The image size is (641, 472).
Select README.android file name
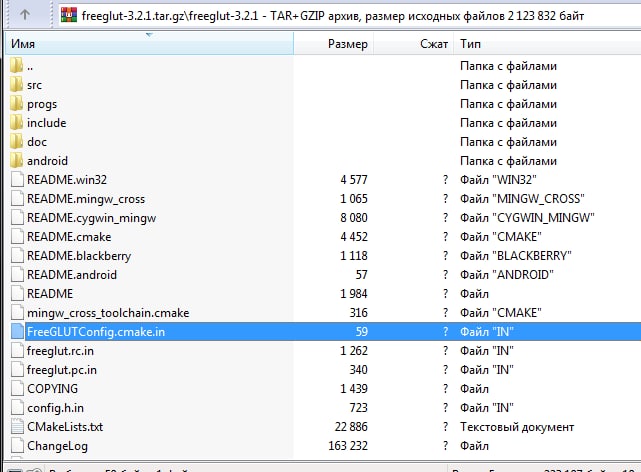click(x=72, y=275)
